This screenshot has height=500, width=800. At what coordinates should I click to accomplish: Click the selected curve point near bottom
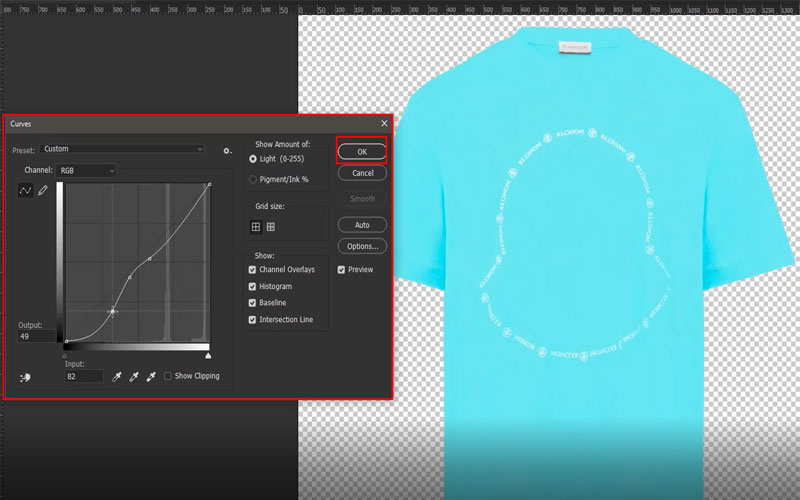[x=113, y=311]
